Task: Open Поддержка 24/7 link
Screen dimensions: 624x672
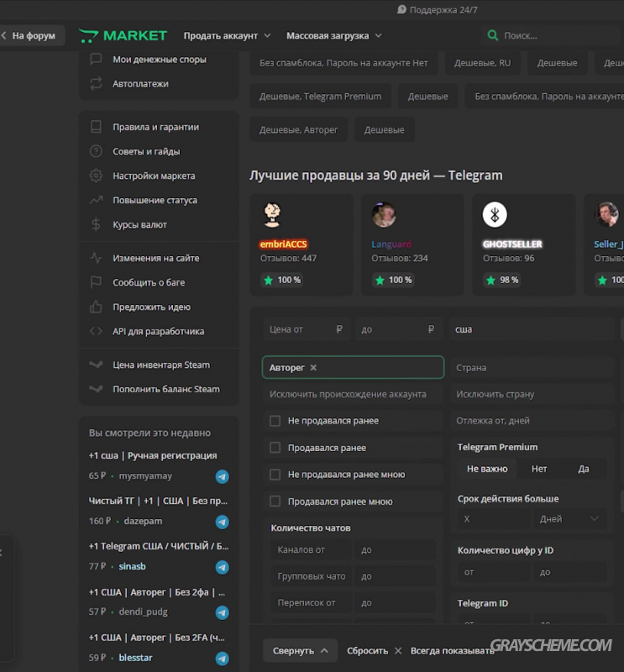Action: (438, 10)
